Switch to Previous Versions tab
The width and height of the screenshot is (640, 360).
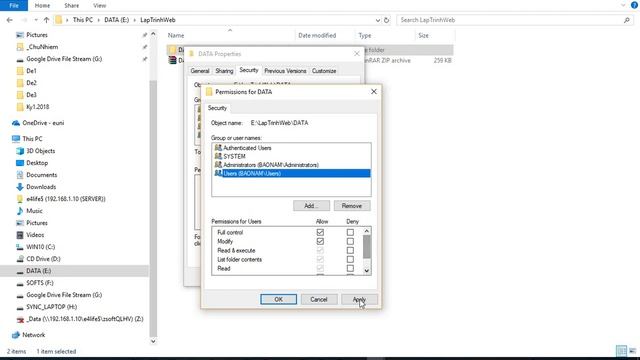point(285,71)
